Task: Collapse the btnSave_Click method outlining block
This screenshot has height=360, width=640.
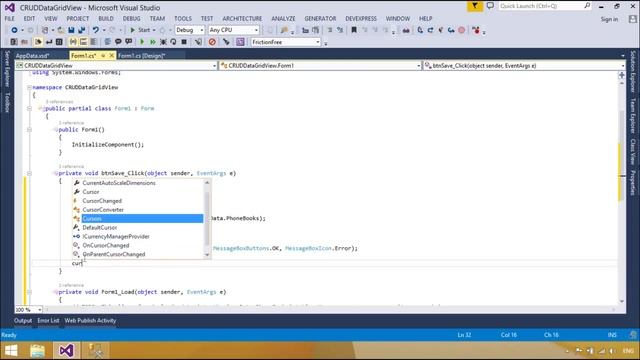Action: (29, 173)
